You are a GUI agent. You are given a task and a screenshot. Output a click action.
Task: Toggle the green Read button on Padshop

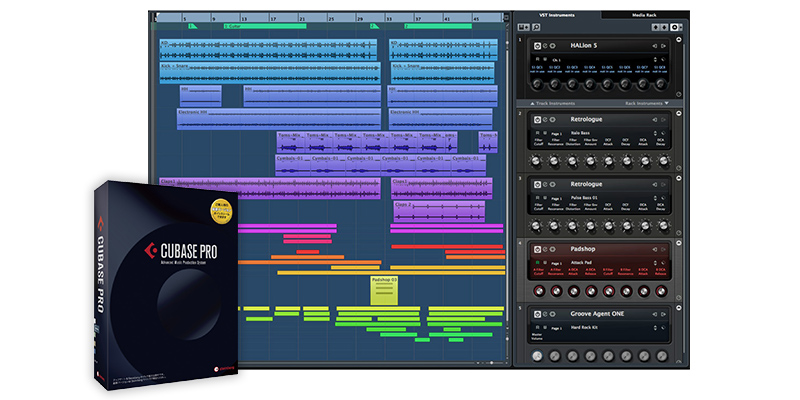point(537,262)
